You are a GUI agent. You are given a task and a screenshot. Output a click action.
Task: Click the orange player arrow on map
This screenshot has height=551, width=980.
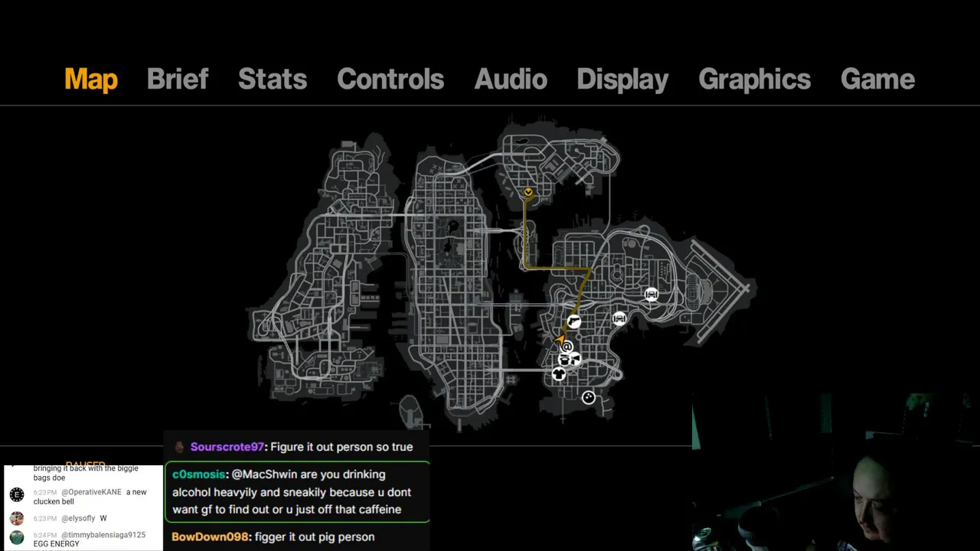pos(560,339)
